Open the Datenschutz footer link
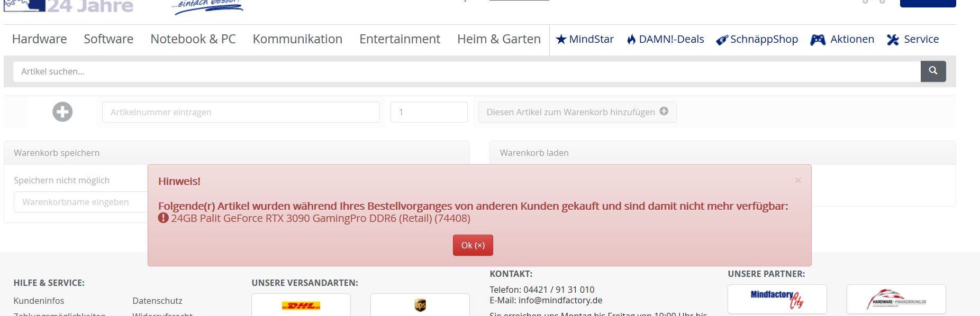 pyautogui.click(x=157, y=301)
